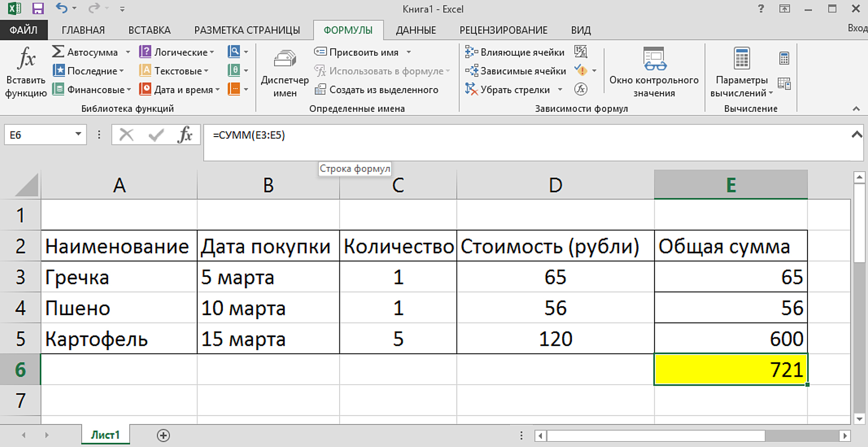Click the Insert Function fx ribbon button
The height and width of the screenshot is (447, 868).
pos(26,72)
